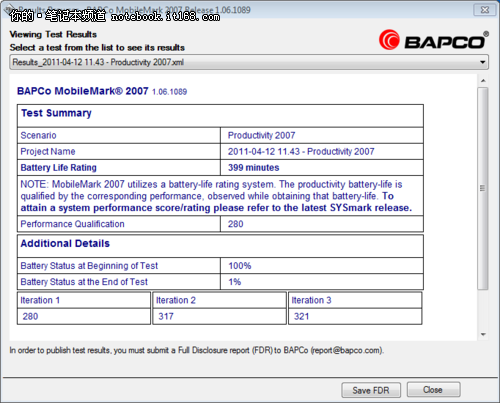Click the 'Performance Qualification' label
Image resolution: width=500 pixels, height=403 pixels.
[x=72, y=224]
